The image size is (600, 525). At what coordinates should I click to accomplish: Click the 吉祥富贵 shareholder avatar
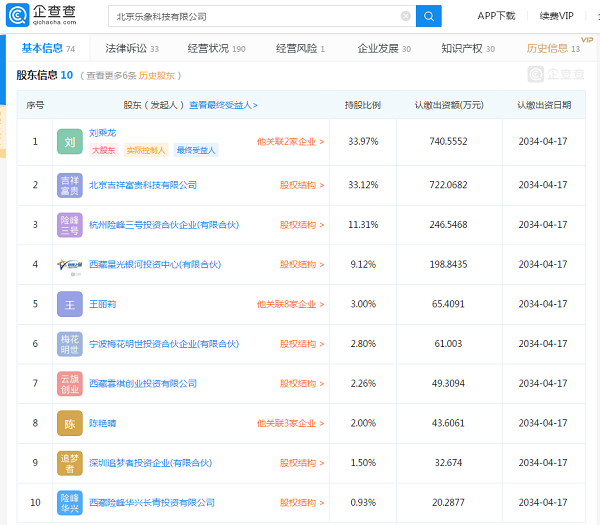(70, 185)
